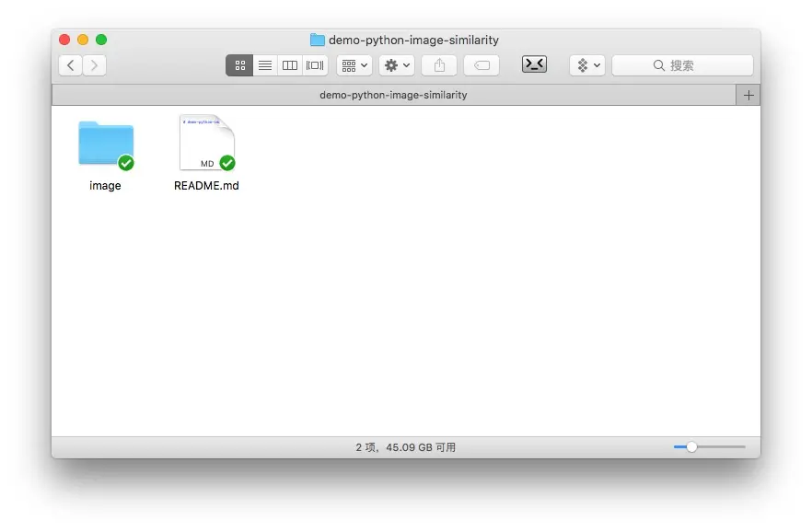
Task: Click the share button in toolbar
Action: tap(439, 65)
